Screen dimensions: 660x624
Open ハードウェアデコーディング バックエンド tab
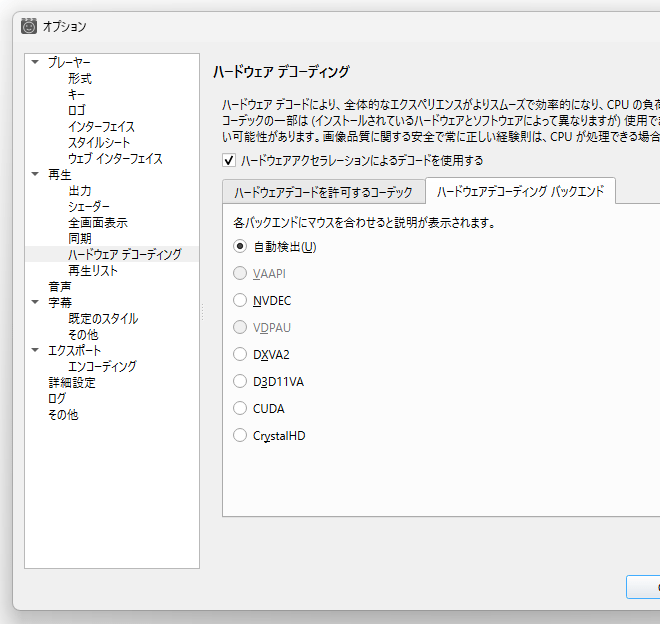[520, 191]
